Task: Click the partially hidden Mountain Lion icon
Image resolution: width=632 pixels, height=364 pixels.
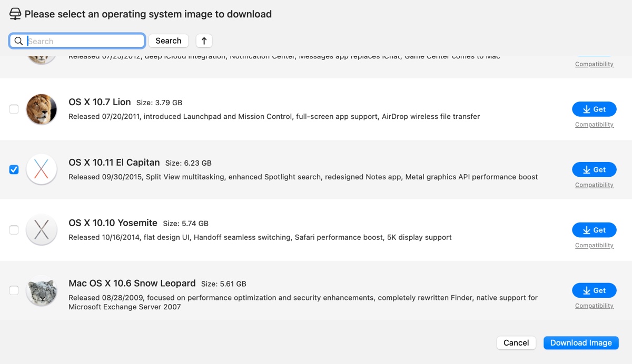Action: pyautogui.click(x=42, y=59)
